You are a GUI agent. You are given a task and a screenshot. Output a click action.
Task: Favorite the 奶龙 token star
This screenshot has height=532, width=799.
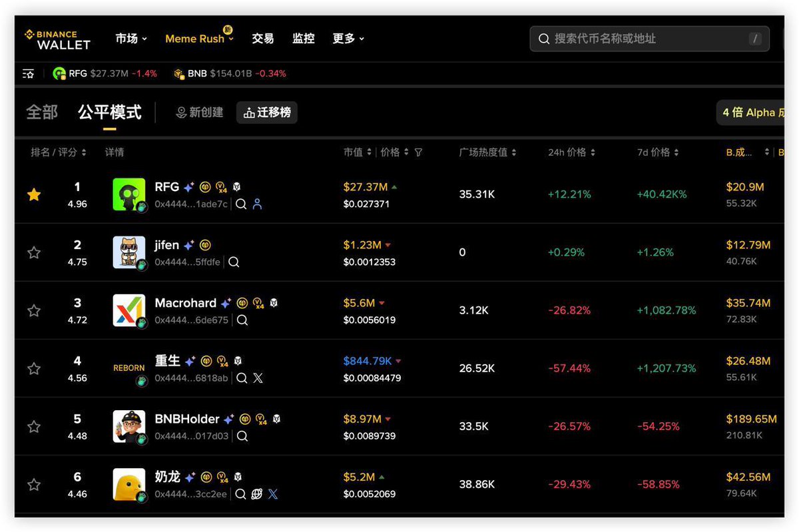(x=34, y=485)
